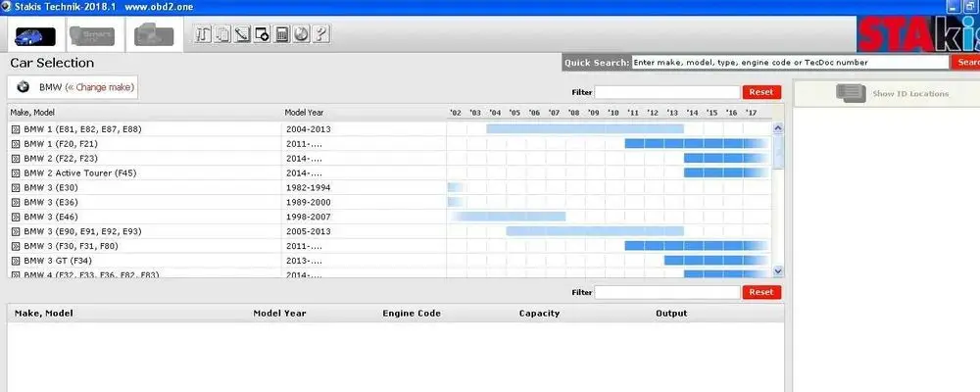Click the lower Model Year column header
The width and height of the screenshot is (980, 392).
[279, 314]
